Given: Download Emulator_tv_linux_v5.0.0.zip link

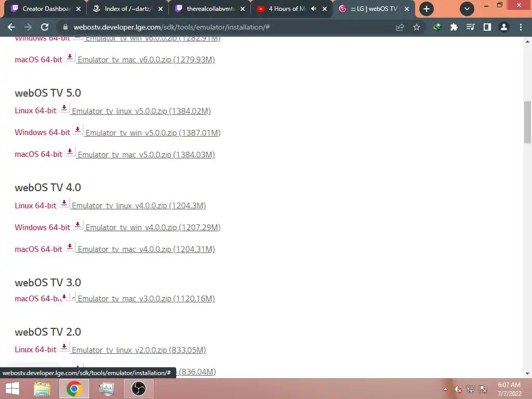Looking at the screenshot, I should 141,111.
